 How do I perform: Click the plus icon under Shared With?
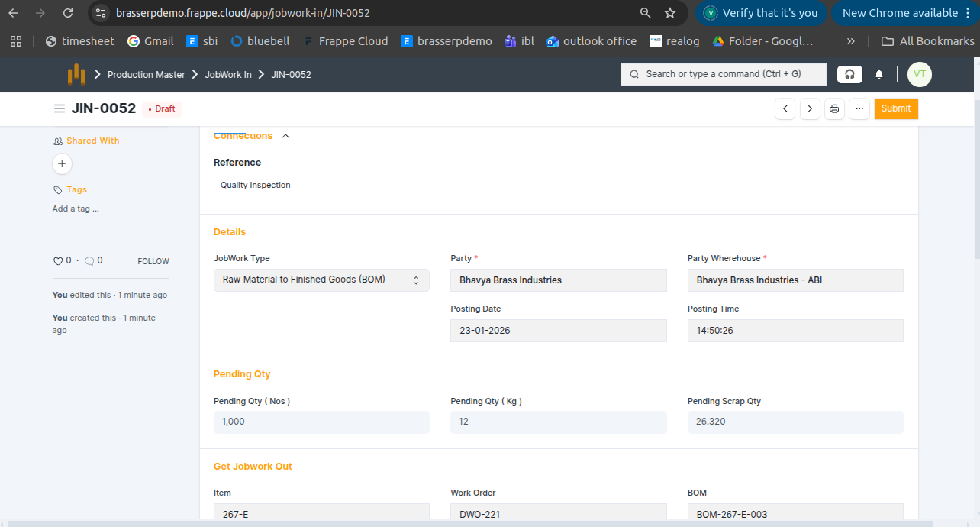click(62, 163)
